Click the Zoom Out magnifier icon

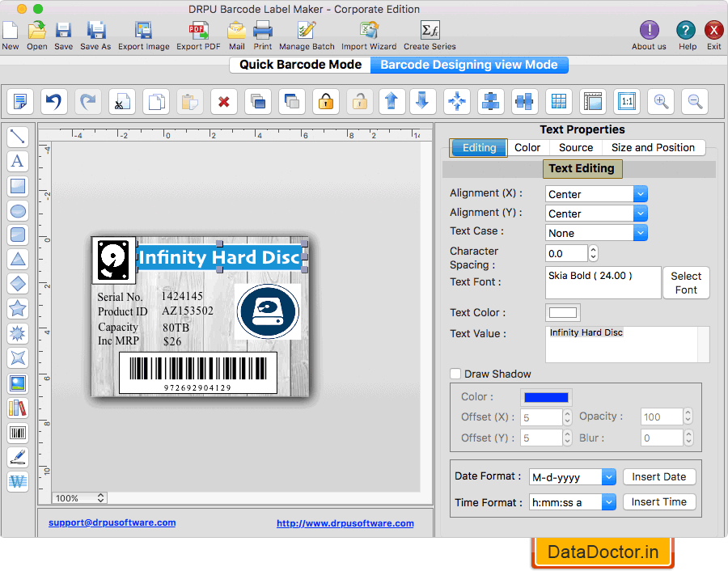695,101
